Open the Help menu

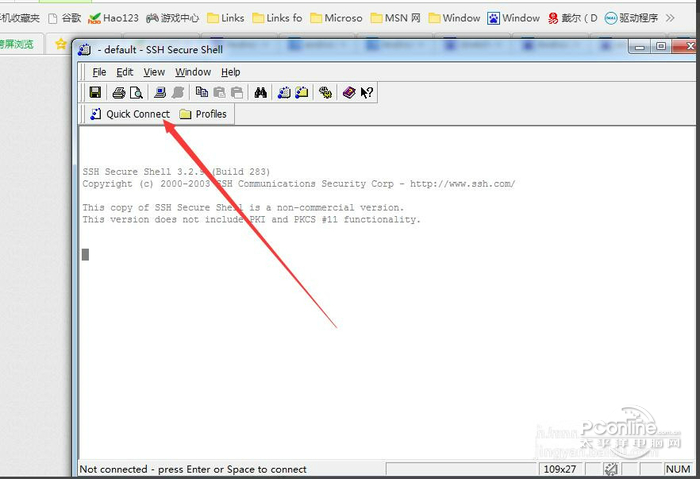point(230,72)
